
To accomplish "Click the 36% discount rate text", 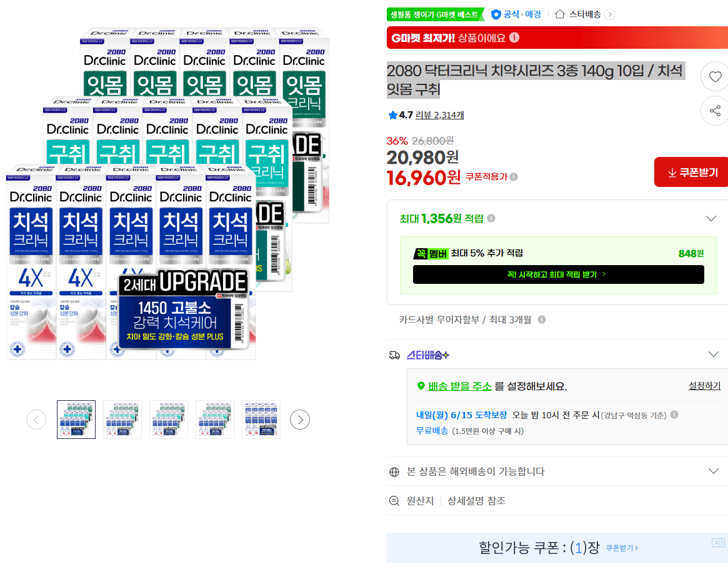I will (397, 141).
